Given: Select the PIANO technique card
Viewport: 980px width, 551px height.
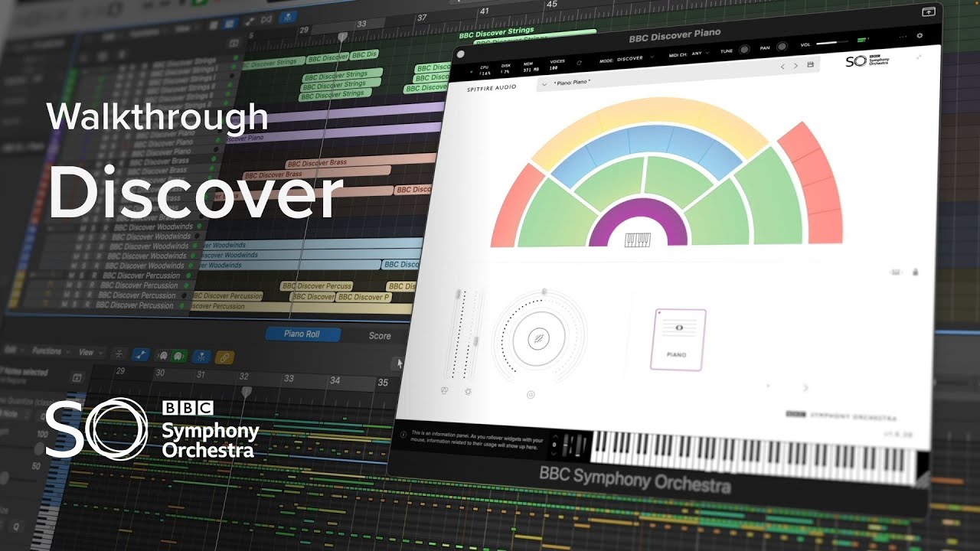Looking at the screenshot, I should click(x=678, y=339).
